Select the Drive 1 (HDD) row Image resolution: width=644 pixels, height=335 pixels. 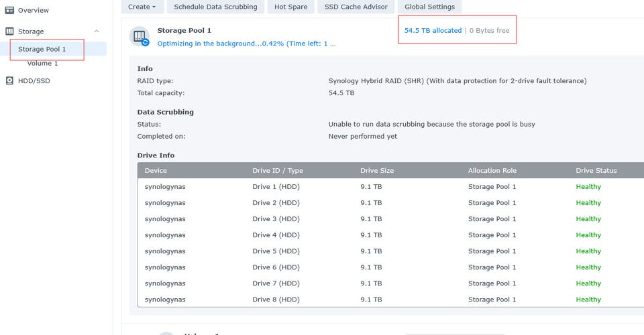coord(390,186)
